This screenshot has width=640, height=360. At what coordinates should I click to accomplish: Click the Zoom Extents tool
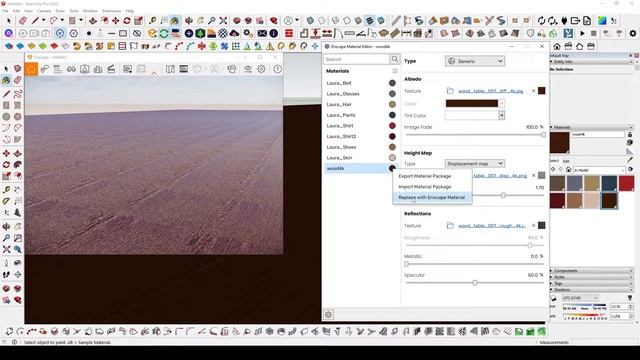click(x=223, y=20)
